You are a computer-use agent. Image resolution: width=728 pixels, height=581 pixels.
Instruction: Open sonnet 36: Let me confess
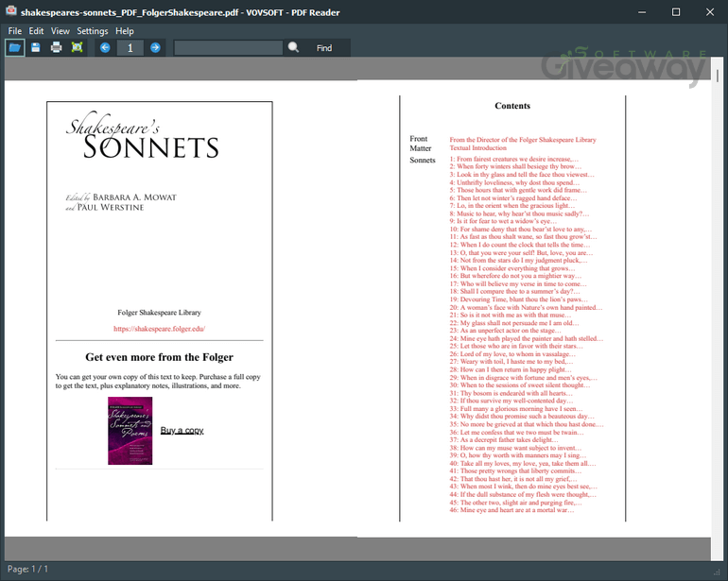[x=517, y=433]
